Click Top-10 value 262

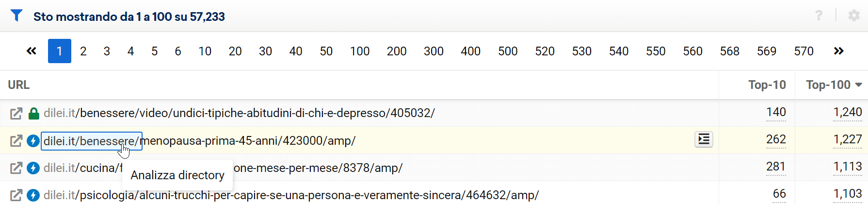pyautogui.click(x=776, y=140)
